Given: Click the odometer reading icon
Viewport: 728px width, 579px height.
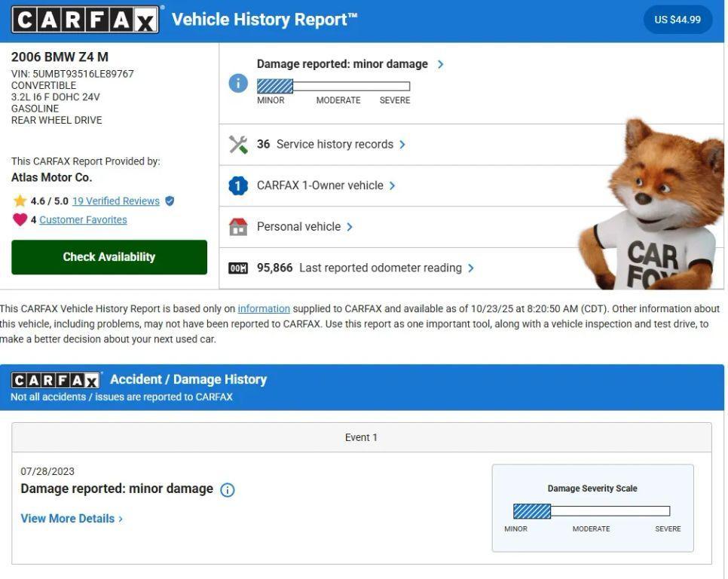Looking at the screenshot, I should click(238, 268).
